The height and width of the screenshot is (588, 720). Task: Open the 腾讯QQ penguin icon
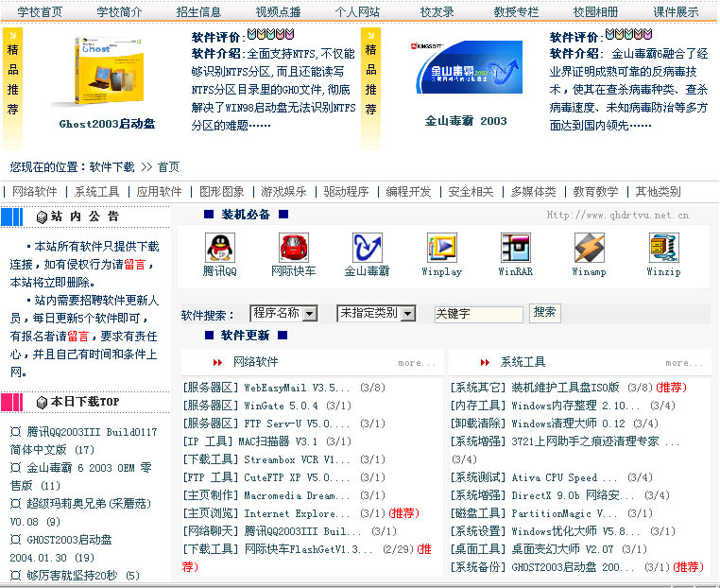coord(220,248)
